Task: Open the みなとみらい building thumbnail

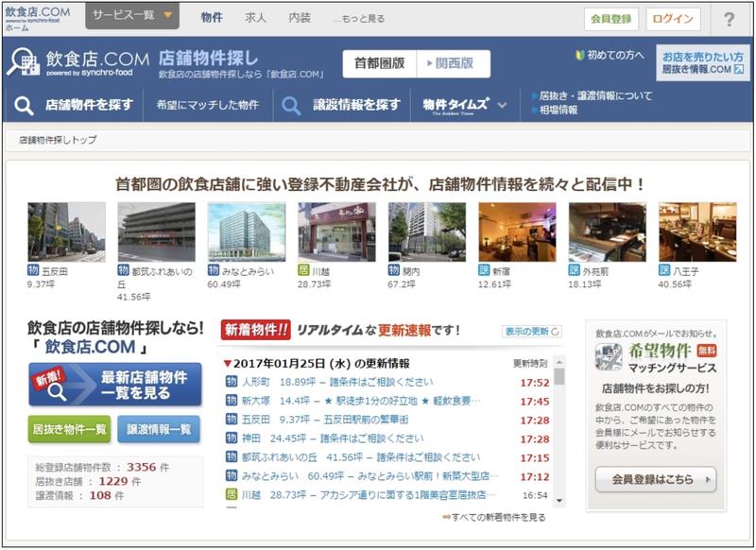Action: (247, 232)
